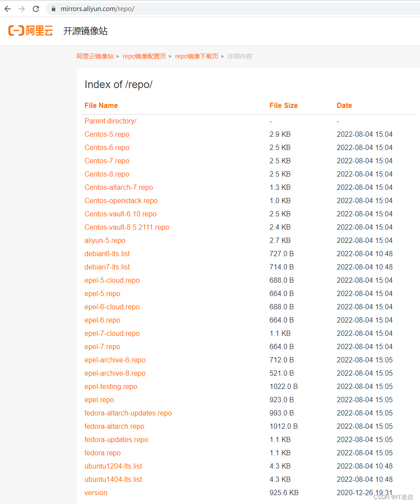Open epel-archive-6.repo
Image resolution: width=420 pixels, height=504 pixels.
click(115, 360)
